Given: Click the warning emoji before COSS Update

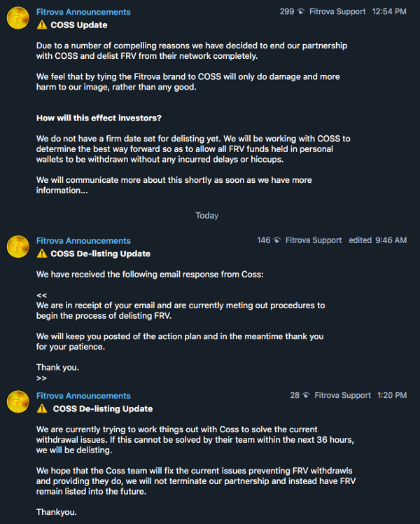Looking at the screenshot, I should point(42,25).
